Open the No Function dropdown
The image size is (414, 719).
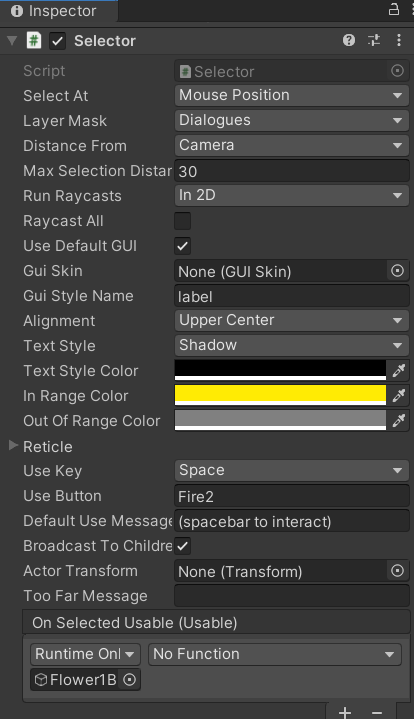(275, 654)
